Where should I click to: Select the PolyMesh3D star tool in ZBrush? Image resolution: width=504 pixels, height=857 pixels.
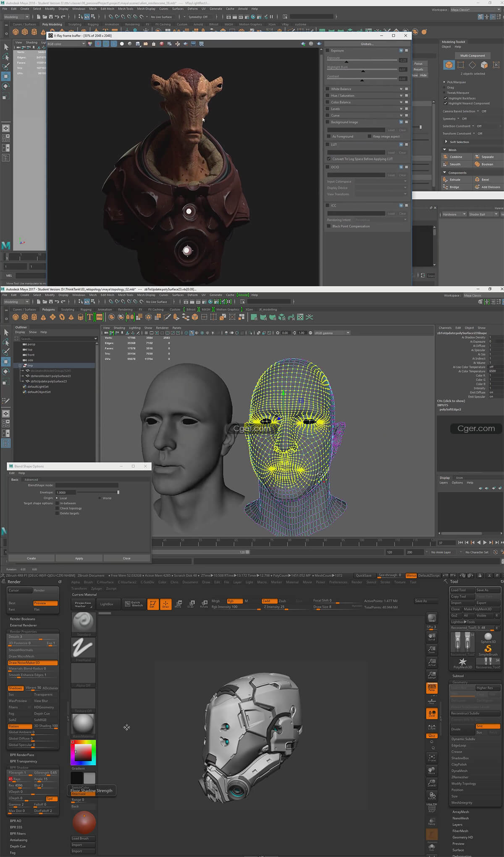[x=462, y=663]
